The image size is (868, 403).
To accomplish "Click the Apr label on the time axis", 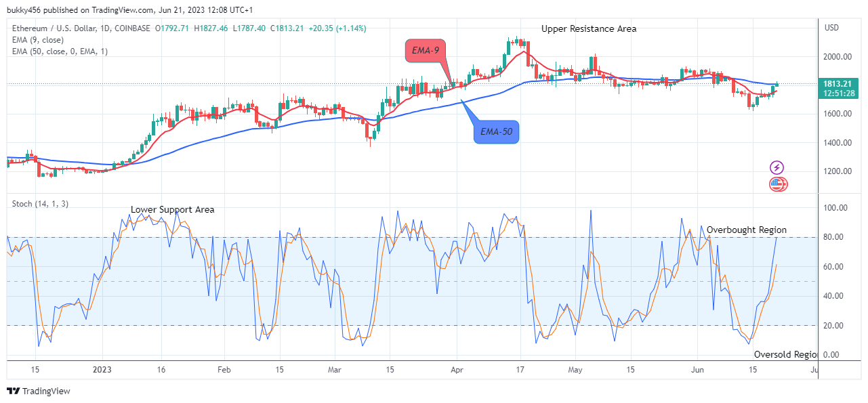I will (456, 370).
